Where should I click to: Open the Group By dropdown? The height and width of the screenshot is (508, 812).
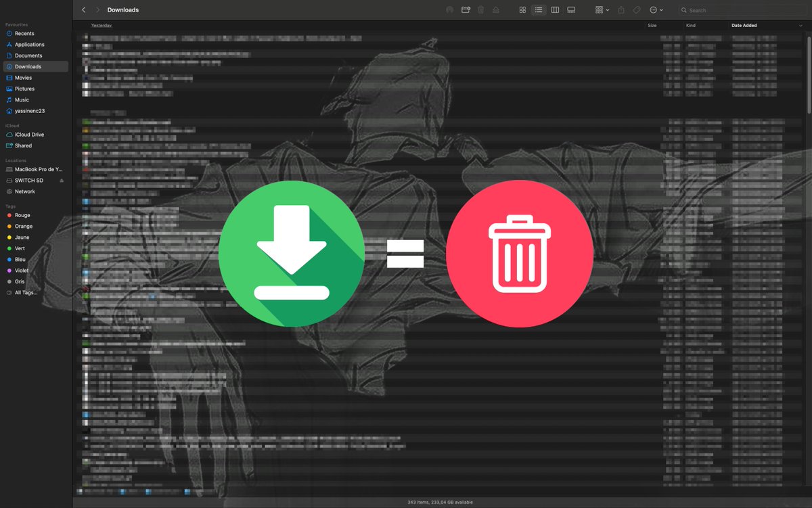pyautogui.click(x=600, y=9)
